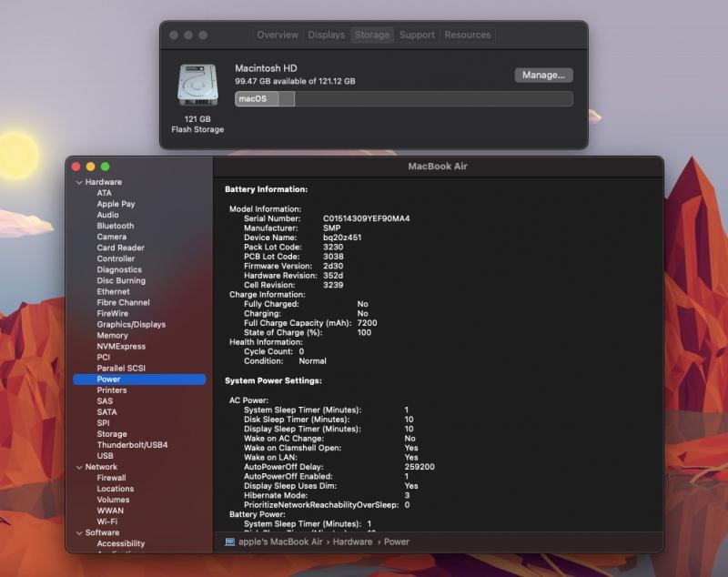Select Controller in the sidebar
The image size is (728, 577).
pos(116,258)
